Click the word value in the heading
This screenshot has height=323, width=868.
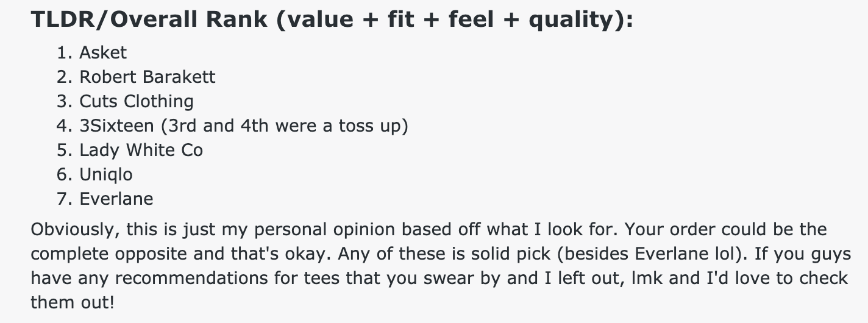(319, 21)
